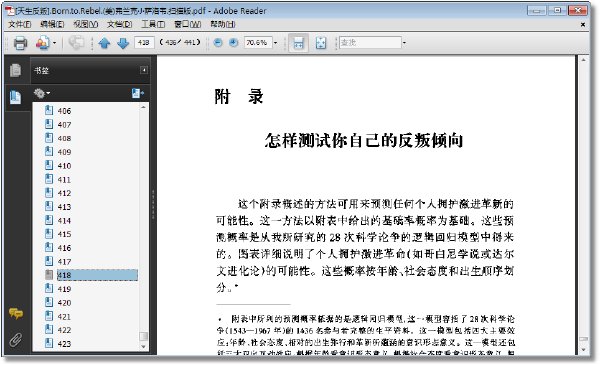Open the File menu (文件)
Viewport: 600px width, 366px height.
click(x=19, y=24)
